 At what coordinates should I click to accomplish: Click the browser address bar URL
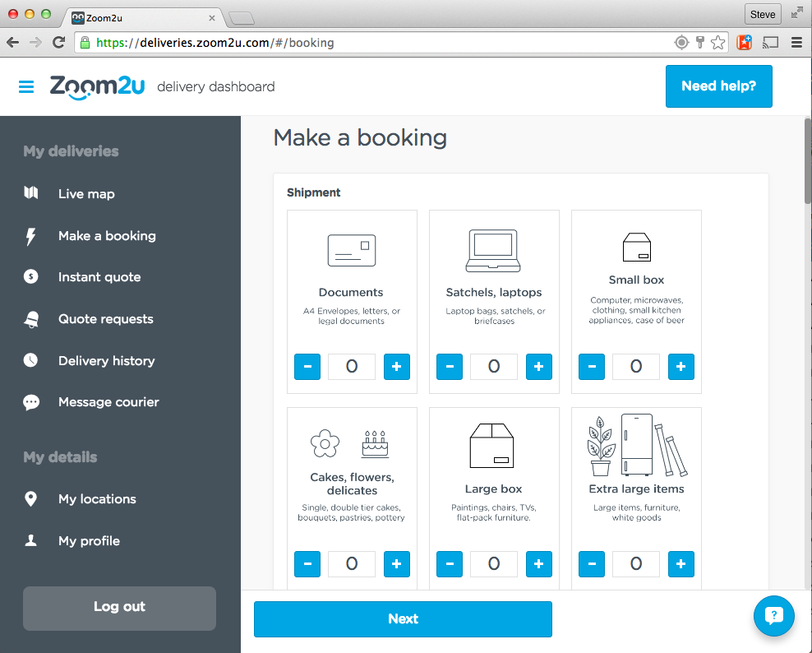[215, 43]
